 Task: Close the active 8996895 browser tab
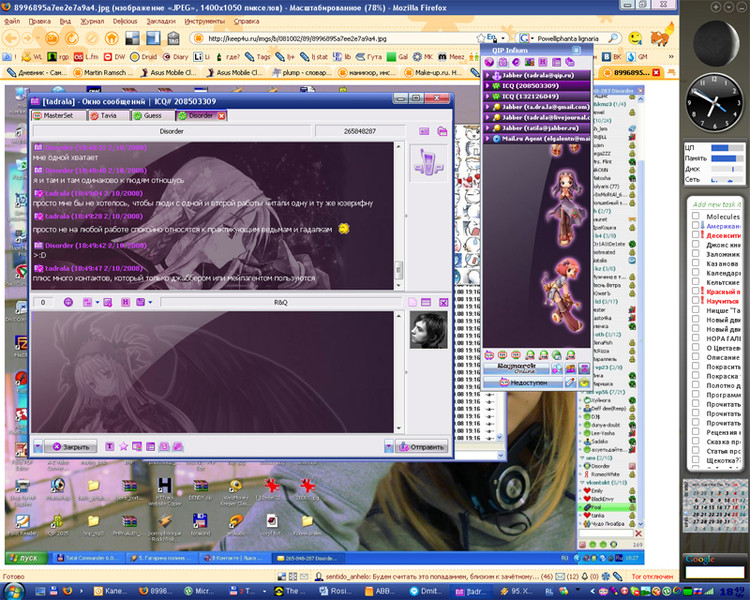656,72
